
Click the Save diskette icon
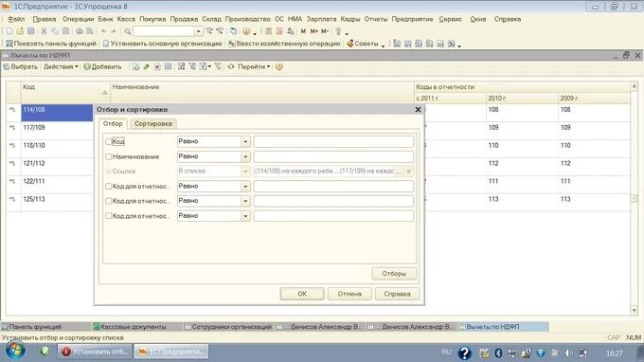[31, 31]
